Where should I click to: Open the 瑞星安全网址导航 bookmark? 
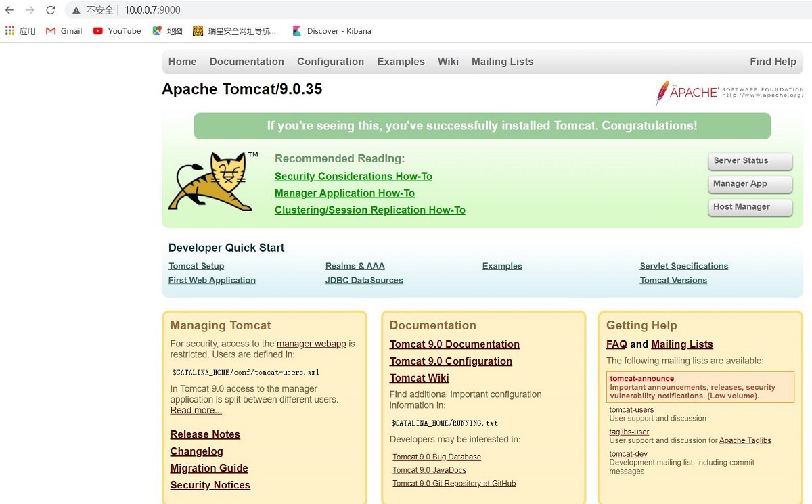(235, 30)
